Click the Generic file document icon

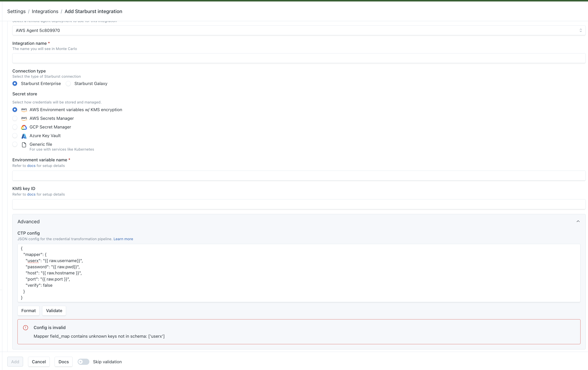(x=24, y=145)
